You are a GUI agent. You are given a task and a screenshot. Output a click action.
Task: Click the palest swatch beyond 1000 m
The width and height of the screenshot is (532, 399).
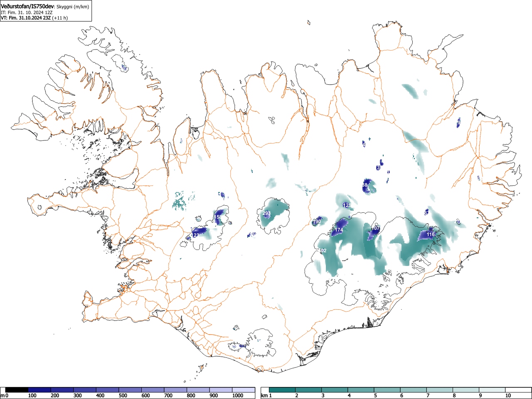(244, 390)
